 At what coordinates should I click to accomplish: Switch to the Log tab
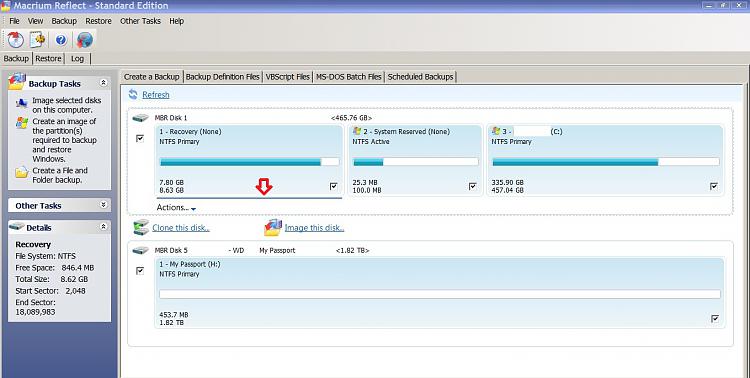click(x=77, y=58)
